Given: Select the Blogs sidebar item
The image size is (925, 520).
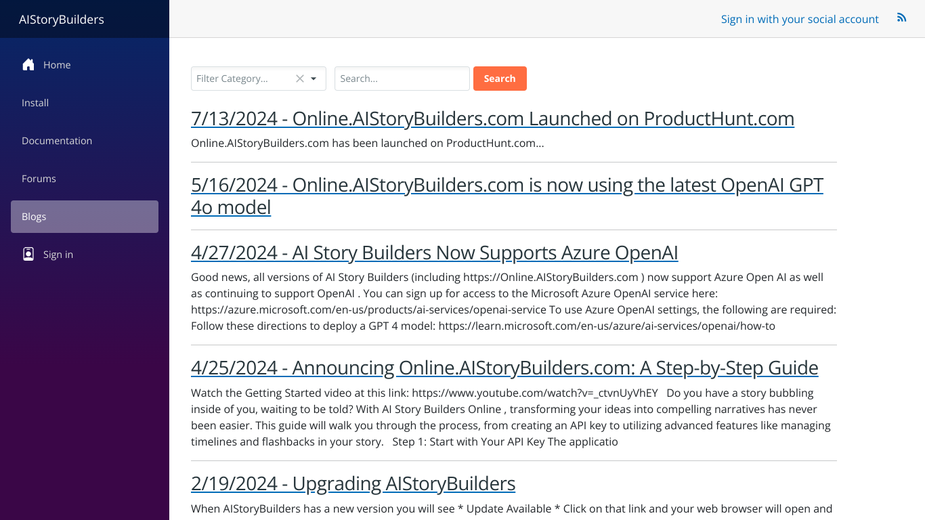Looking at the screenshot, I should [x=84, y=216].
